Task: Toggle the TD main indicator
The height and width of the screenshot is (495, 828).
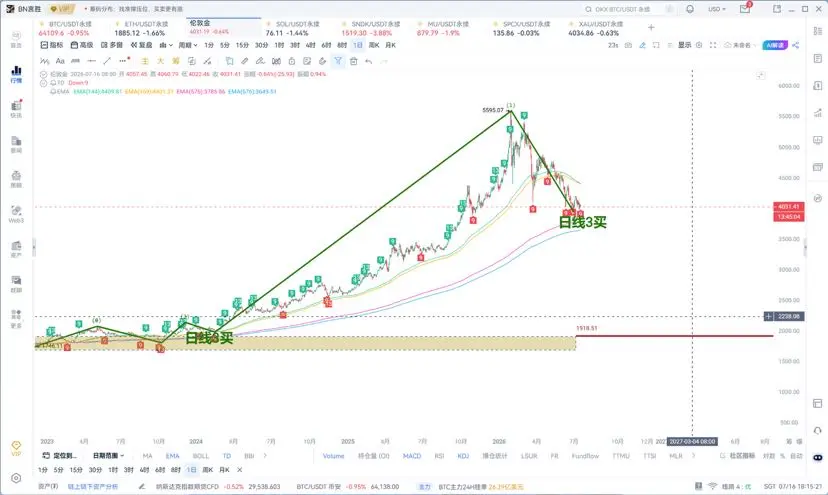Action: click(227, 456)
